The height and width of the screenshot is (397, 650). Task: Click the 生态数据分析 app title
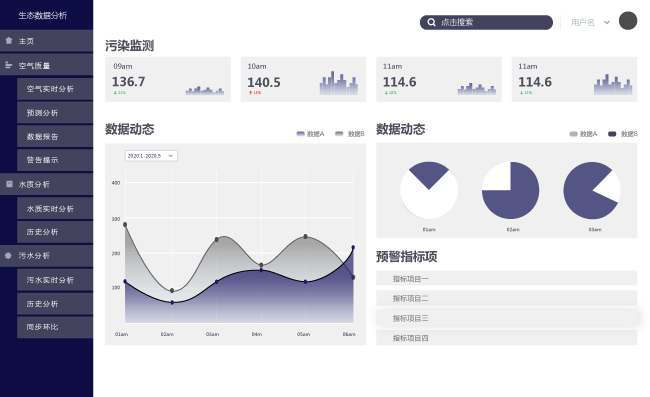pos(43,15)
